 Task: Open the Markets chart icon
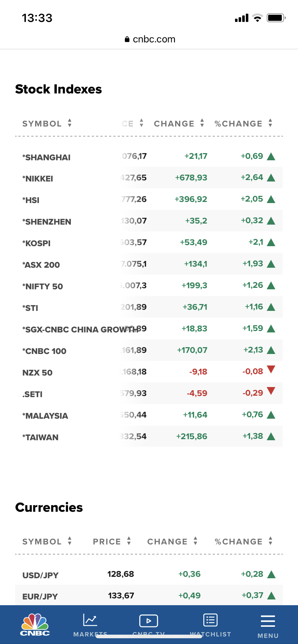[x=90, y=620]
